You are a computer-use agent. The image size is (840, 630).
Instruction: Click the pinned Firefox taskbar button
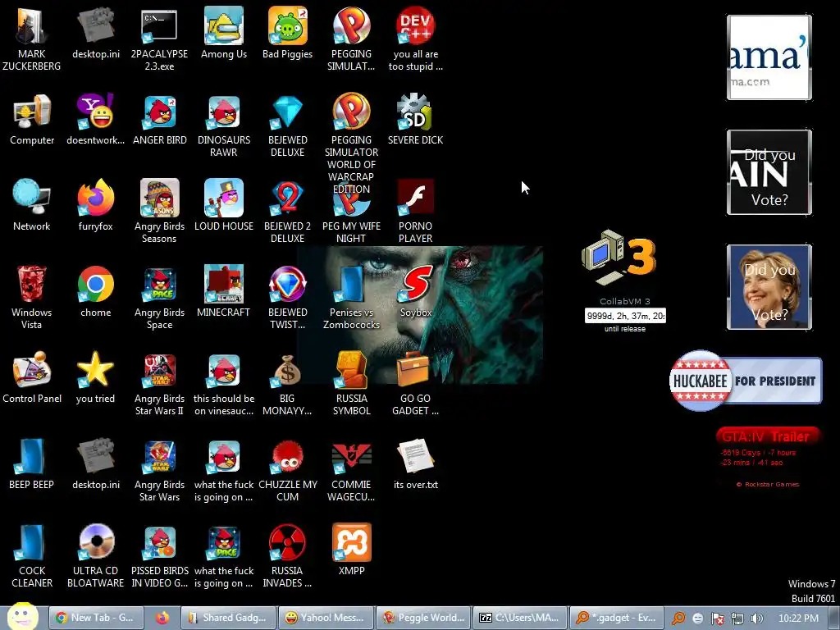tap(162, 618)
